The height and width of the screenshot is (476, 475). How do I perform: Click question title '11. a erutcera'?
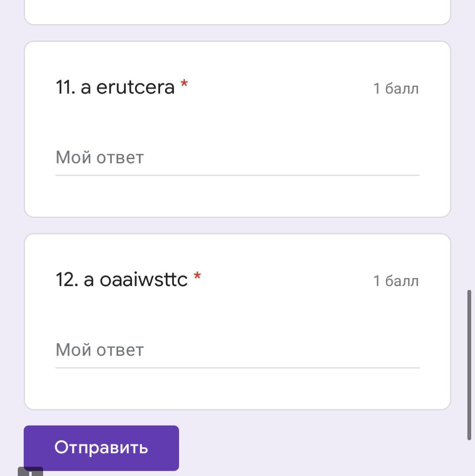tap(115, 87)
